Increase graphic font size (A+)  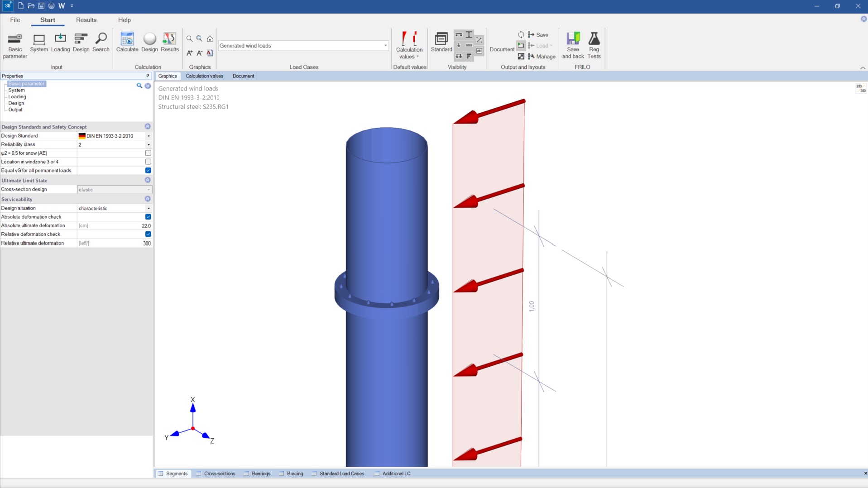(x=189, y=53)
